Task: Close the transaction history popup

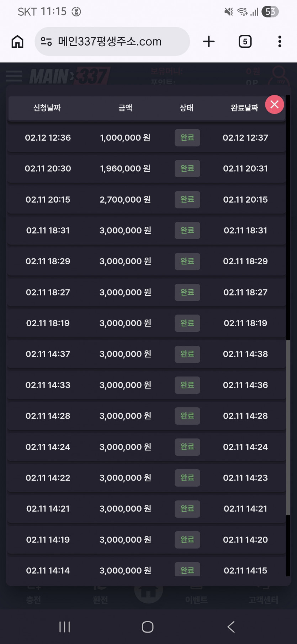Action: (274, 105)
